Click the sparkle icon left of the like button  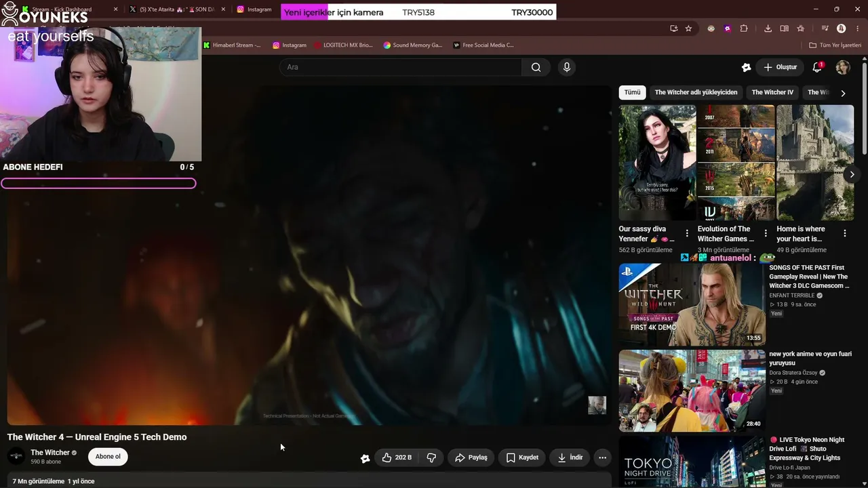[365, 458]
